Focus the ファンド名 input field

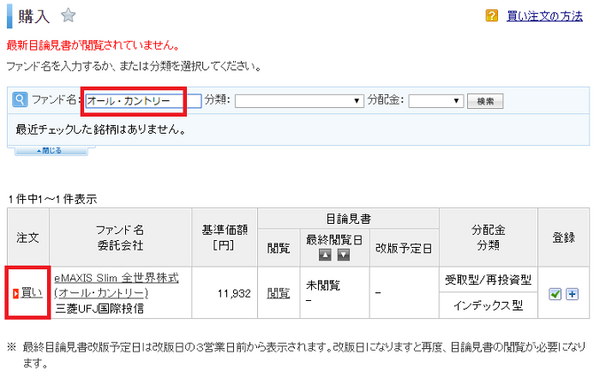click(143, 101)
